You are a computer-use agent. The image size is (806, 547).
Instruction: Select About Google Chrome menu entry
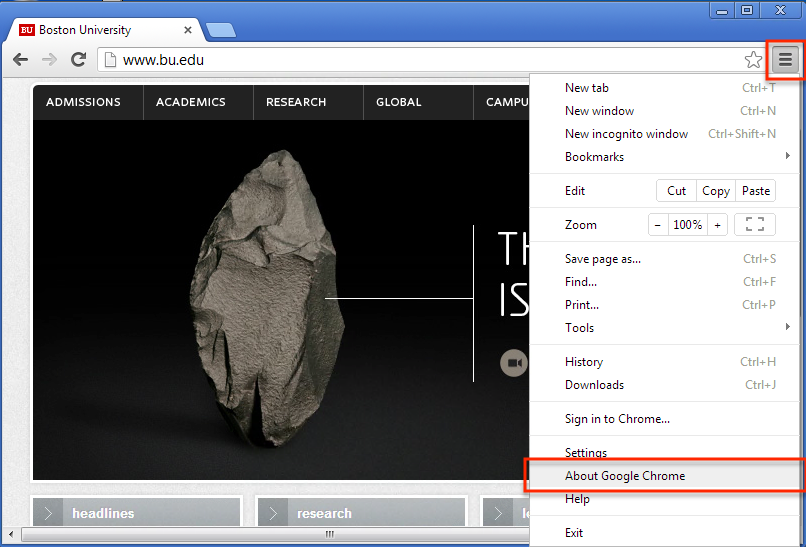pyautogui.click(x=625, y=476)
